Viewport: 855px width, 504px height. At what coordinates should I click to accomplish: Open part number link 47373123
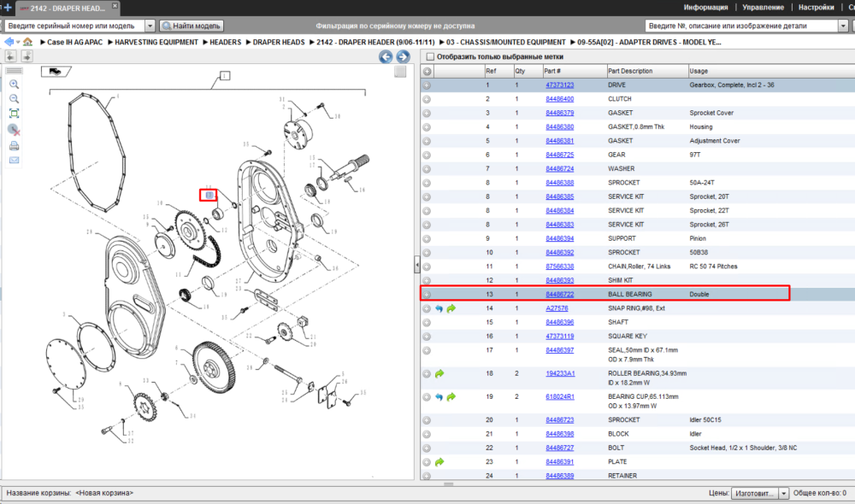[559, 85]
